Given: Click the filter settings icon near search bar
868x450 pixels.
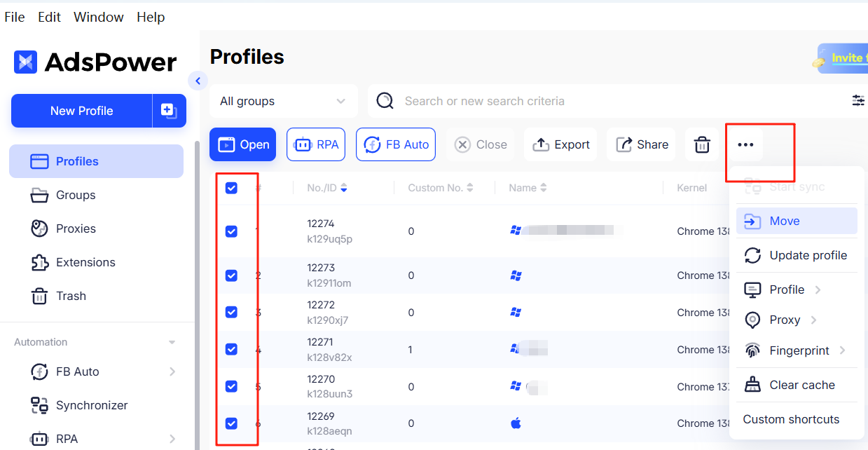Looking at the screenshot, I should pos(857,101).
